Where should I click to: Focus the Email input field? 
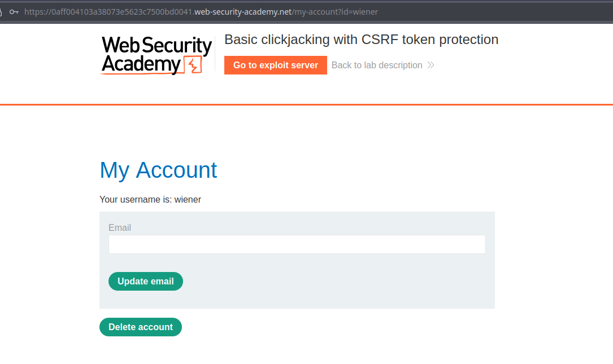point(297,244)
